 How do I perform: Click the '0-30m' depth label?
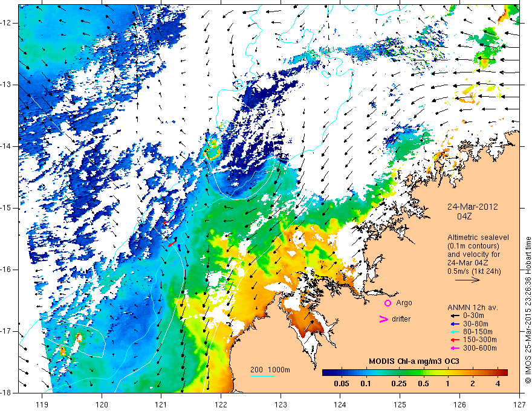click(473, 316)
